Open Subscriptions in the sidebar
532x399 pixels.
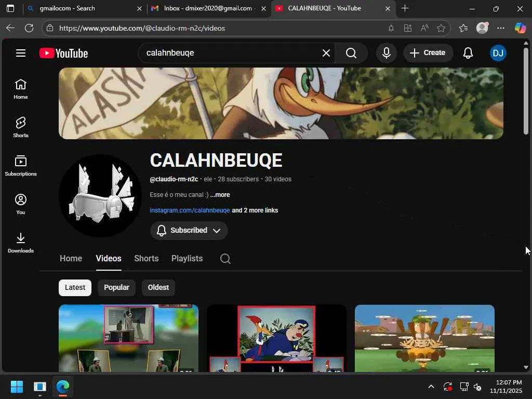21,166
